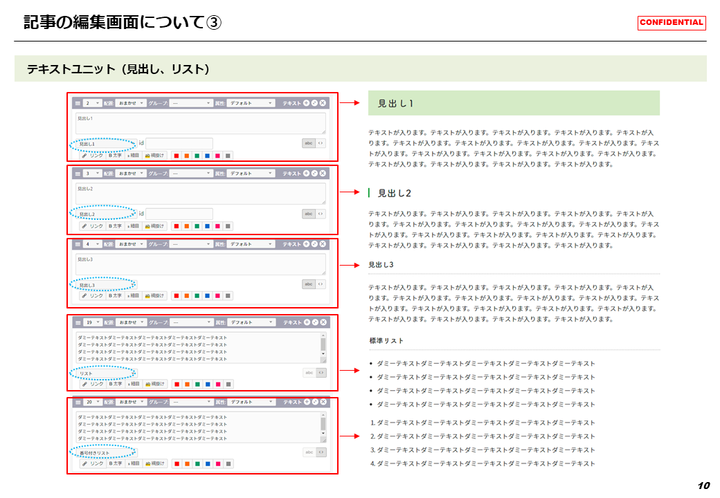Viewport: 720px width, 498px height.
Task: Switch the 見出し1 unit to abc text mode
Action: tap(308, 143)
